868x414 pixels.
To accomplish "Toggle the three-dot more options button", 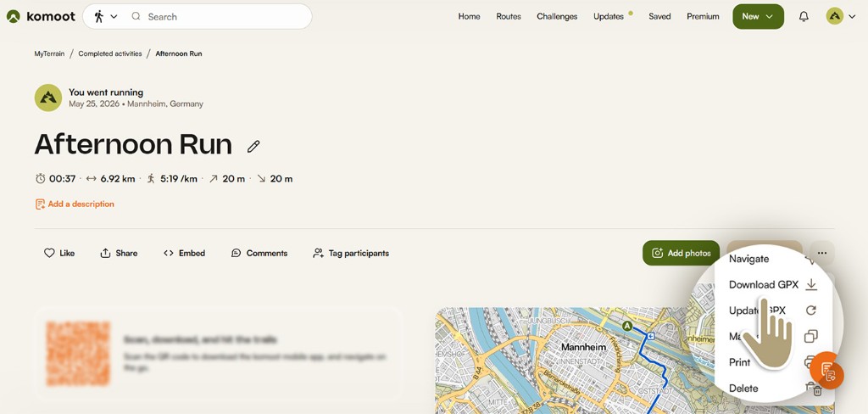I will point(822,253).
